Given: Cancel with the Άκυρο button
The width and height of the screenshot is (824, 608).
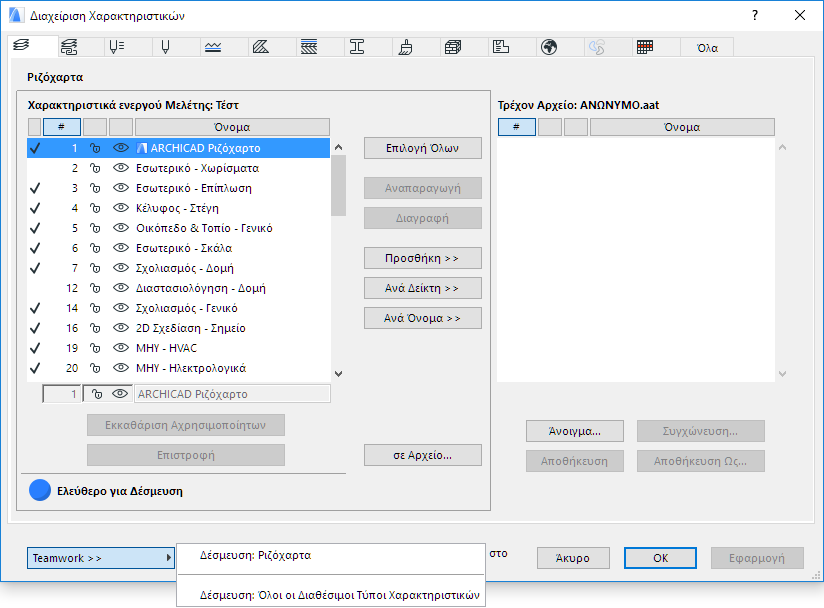Looking at the screenshot, I should click(x=573, y=558).
